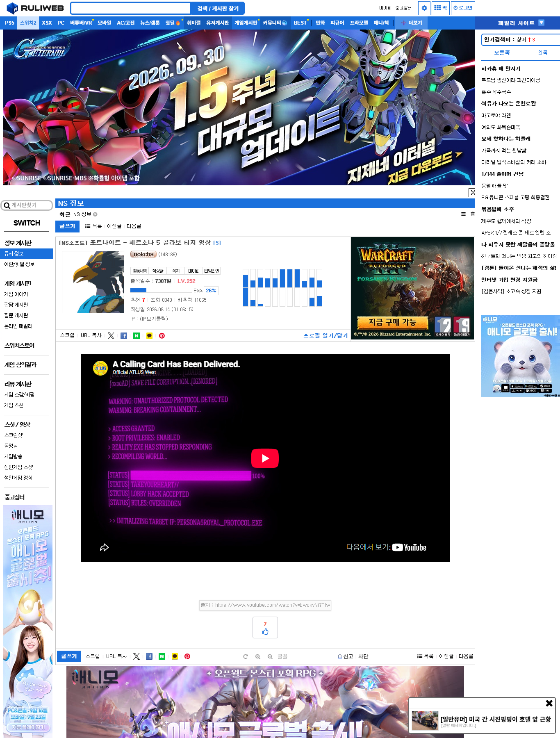Click Warcraft Reforged ad banner
The height and width of the screenshot is (738, 560).
(412, 288)
